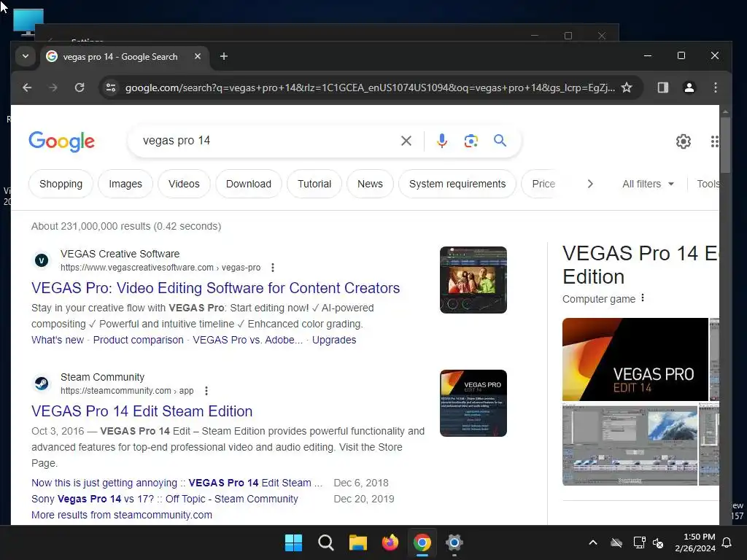The image size is (747, 560).
Task: Follow the Upgrades sitelink
Action: pos(334,340)
